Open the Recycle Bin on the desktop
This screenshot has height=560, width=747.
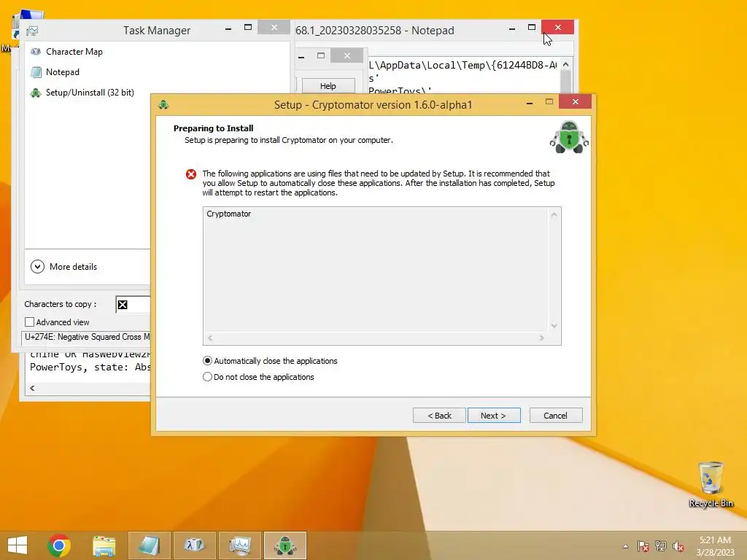(x=711, y=484)
